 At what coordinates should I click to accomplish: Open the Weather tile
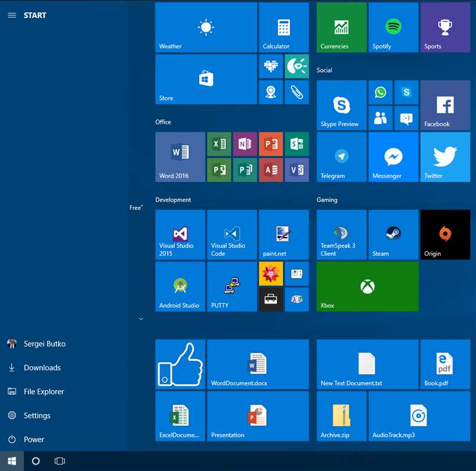click(206, 27)
